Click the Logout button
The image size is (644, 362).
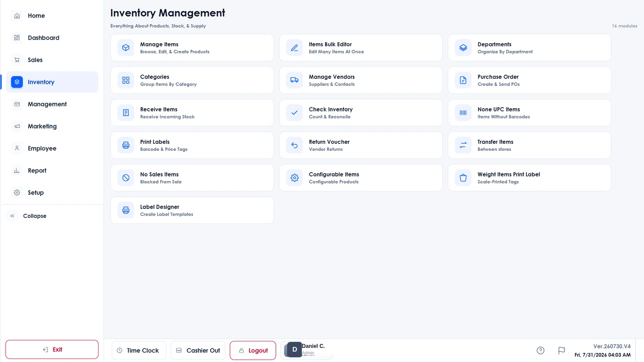coord(253,350)
